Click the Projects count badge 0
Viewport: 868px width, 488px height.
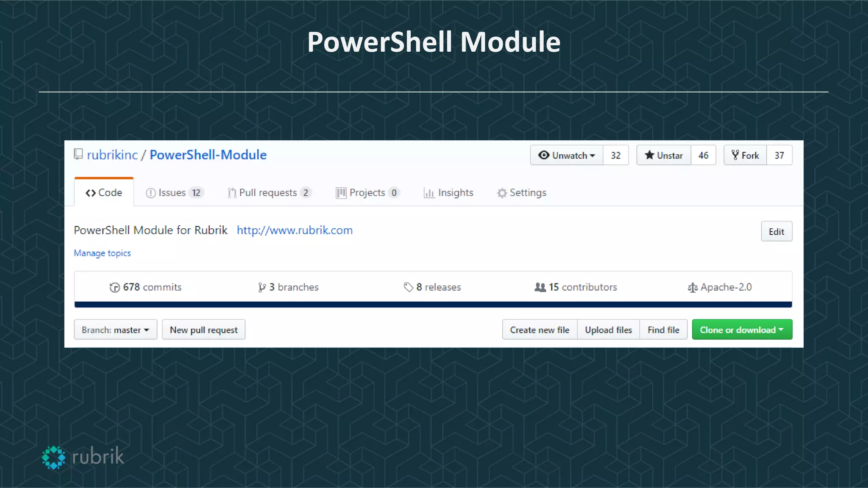(x=394, y=193)
